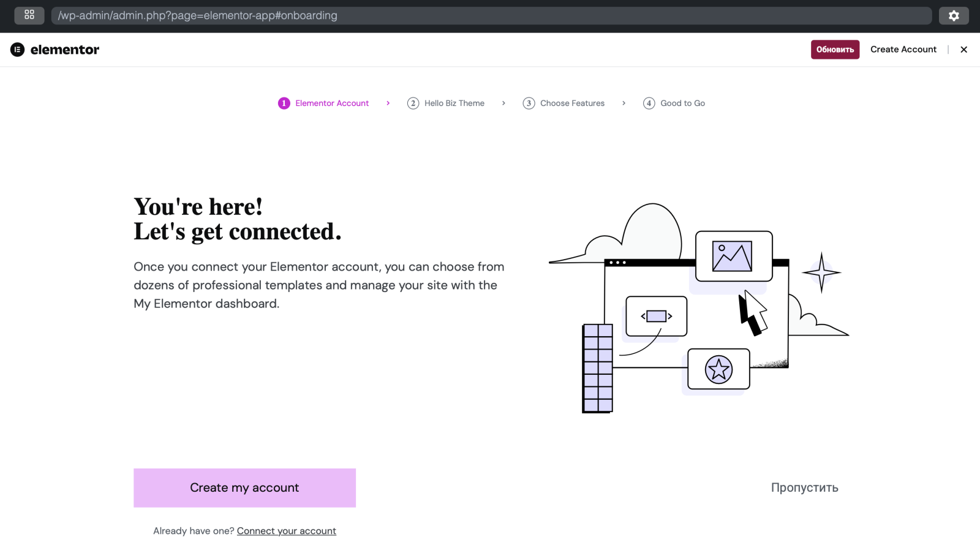Click the chevron after Elementor Account
Screen dimensions: 980x556
tap(388, 103)
